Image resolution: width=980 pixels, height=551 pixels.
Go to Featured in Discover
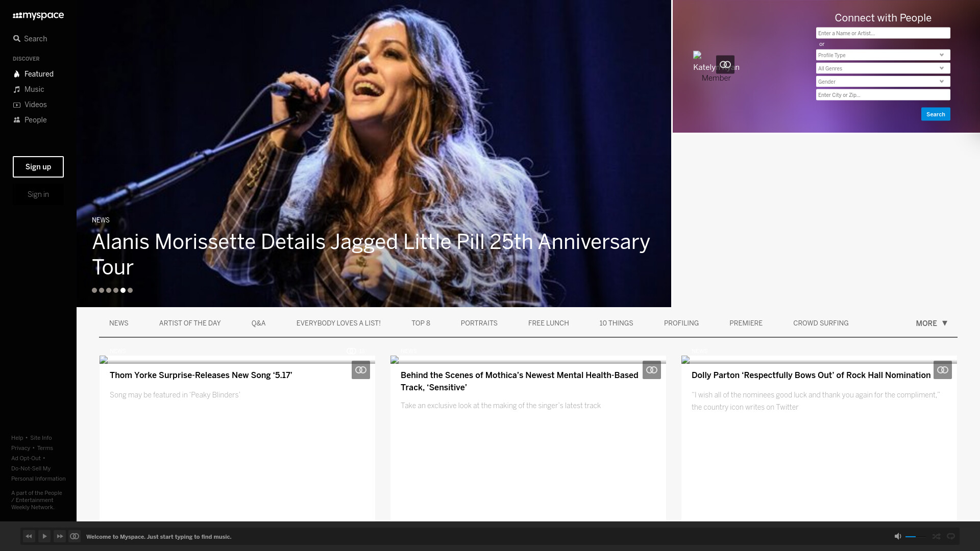(33, 74)
